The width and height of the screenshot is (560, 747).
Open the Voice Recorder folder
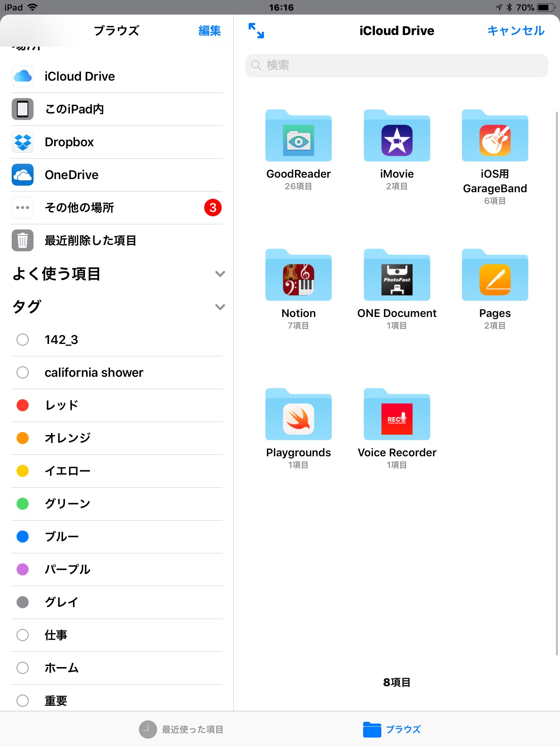(397, 415)
